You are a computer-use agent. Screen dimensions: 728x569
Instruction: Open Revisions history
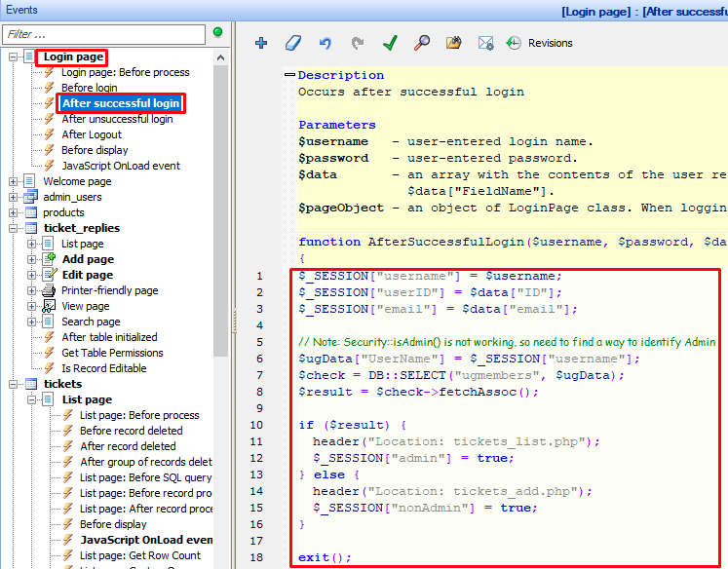tap(539, 43)
